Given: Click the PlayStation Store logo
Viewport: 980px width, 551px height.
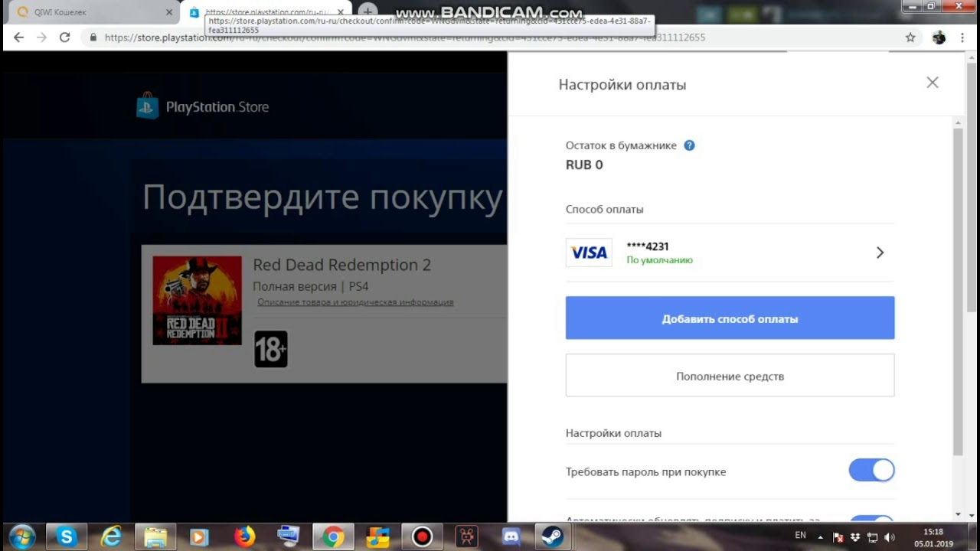Looking at the screenshot, I should [203, 106].
